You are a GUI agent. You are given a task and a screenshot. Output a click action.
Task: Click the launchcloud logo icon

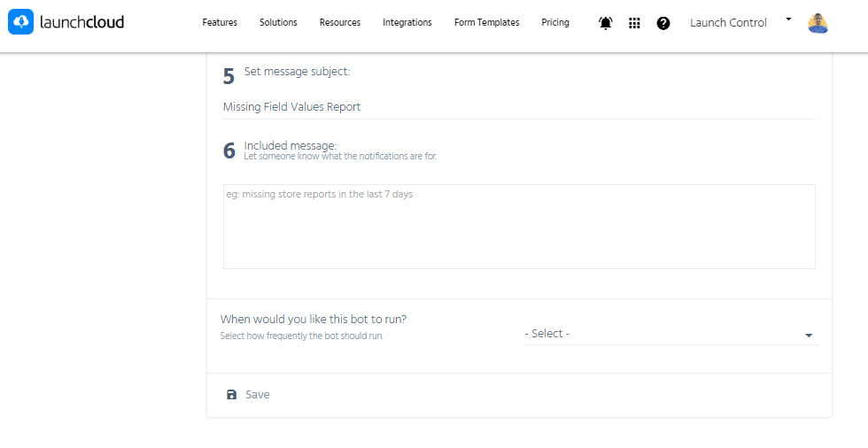pyautogui.click(x=20, y=22)
